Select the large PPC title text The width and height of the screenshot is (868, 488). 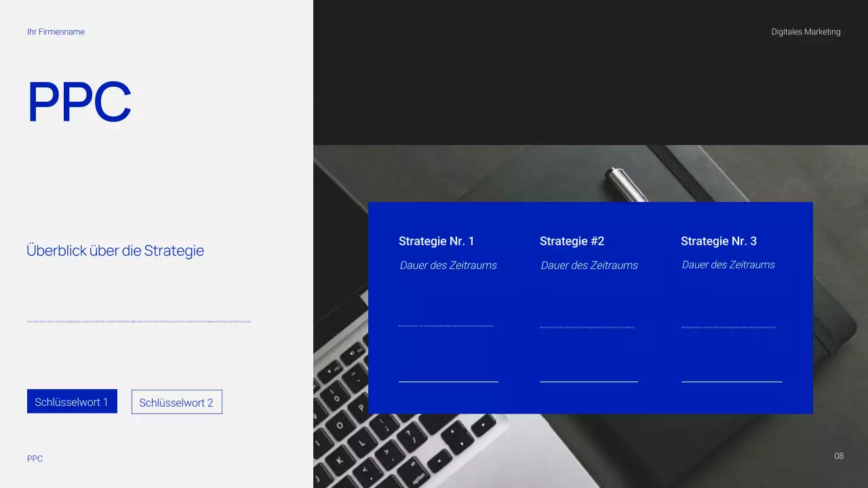79,102
